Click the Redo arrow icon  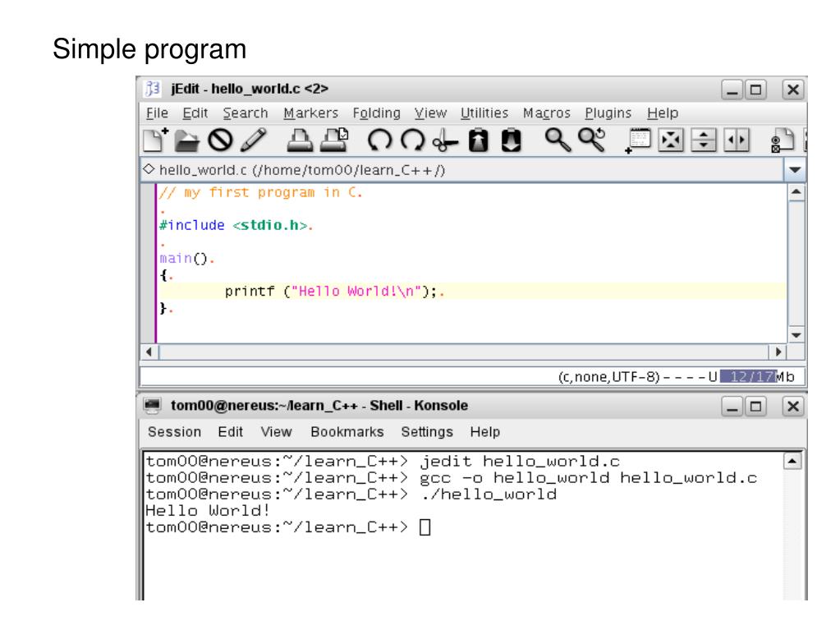point(412,140)
